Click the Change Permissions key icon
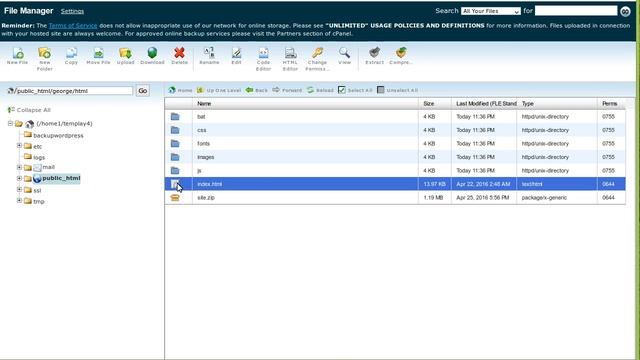This screenshot has height=360, width=640. (x=317, y=59)
